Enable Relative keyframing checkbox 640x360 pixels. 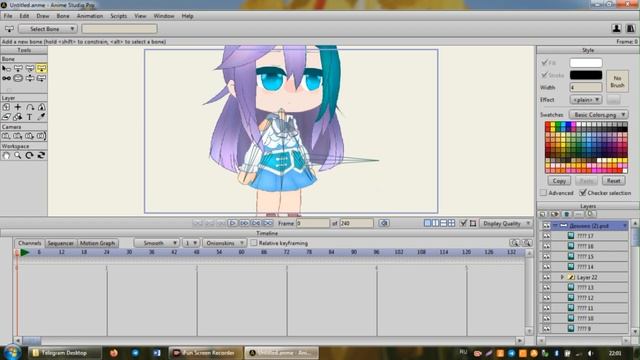click(254, 243)
